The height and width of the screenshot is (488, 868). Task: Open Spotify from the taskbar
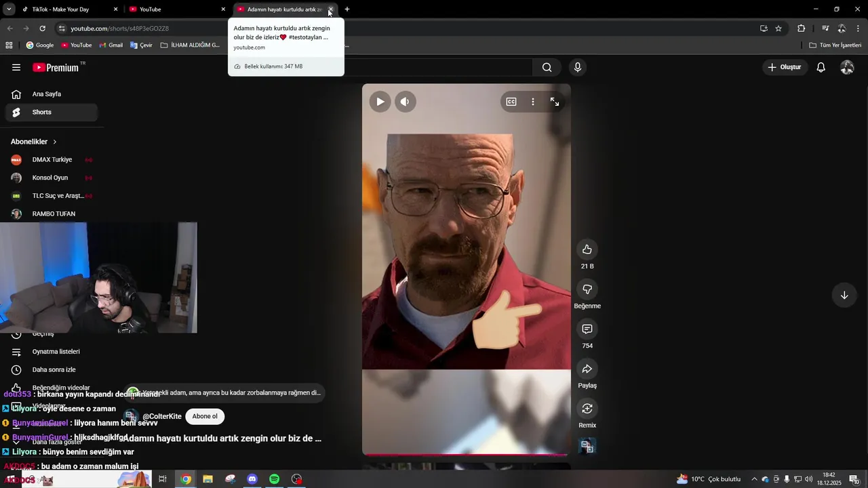pyautogui.click(x=274, y=479)
